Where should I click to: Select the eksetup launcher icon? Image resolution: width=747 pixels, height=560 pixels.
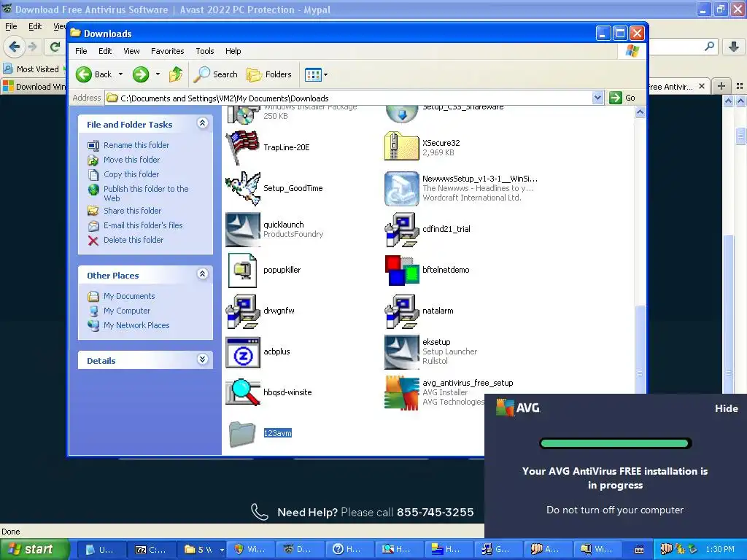402,352
